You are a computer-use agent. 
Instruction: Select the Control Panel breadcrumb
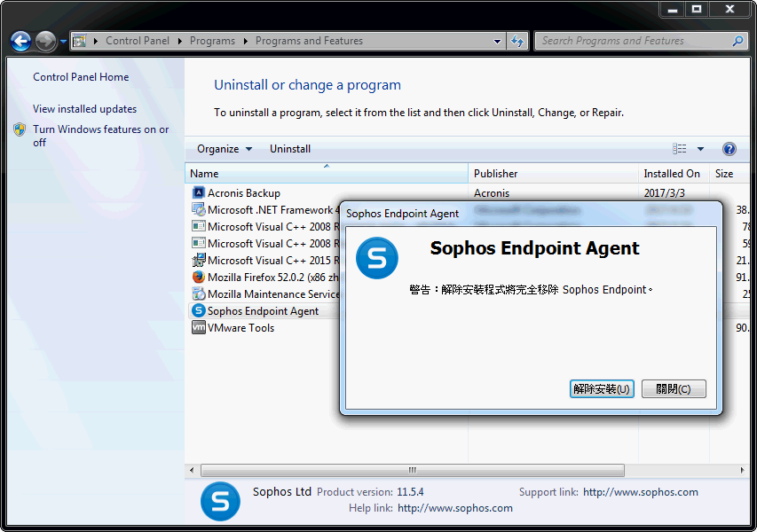137,41
